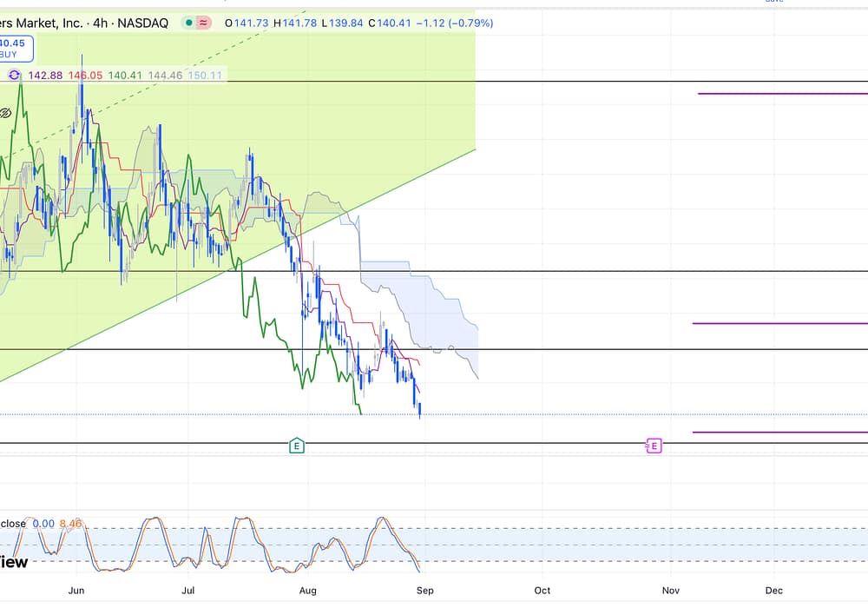The width and height of the screenshot is (868, 608).
Task: Click the purple circular-arrows icon beside 142.88
Action: click(15, 76)
